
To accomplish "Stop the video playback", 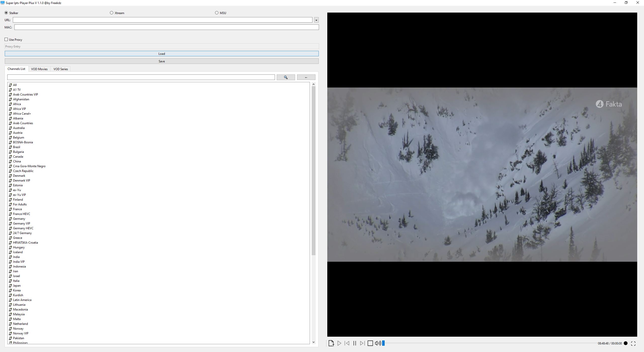I will (x=370, y=343).
